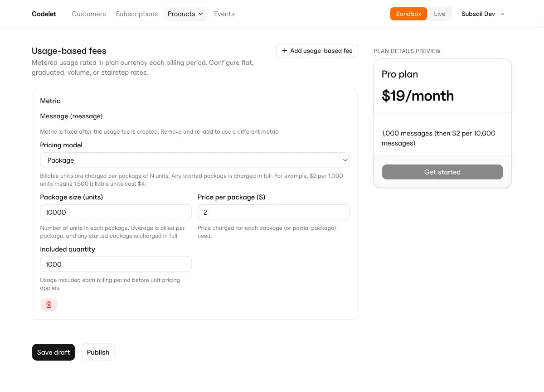Click the $19/month price in preview

(x=418, y=96)
